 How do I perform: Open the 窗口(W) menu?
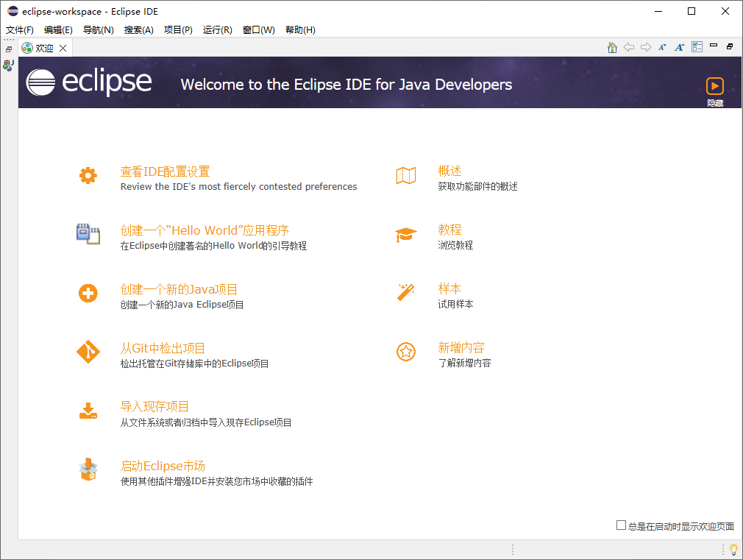[259, 30]
